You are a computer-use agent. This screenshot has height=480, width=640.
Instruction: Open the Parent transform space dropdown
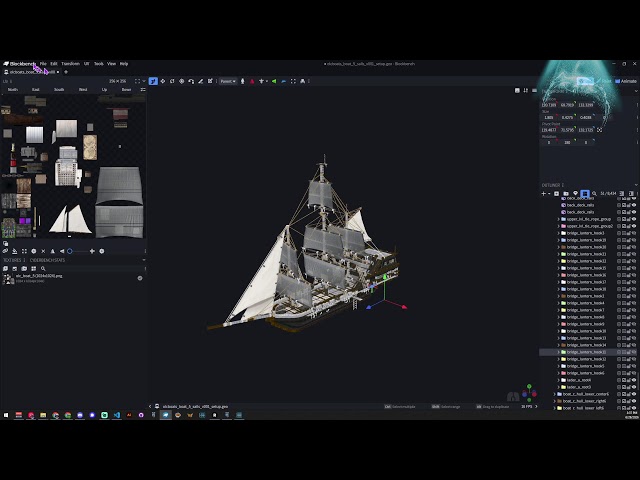tap(228, 81)
